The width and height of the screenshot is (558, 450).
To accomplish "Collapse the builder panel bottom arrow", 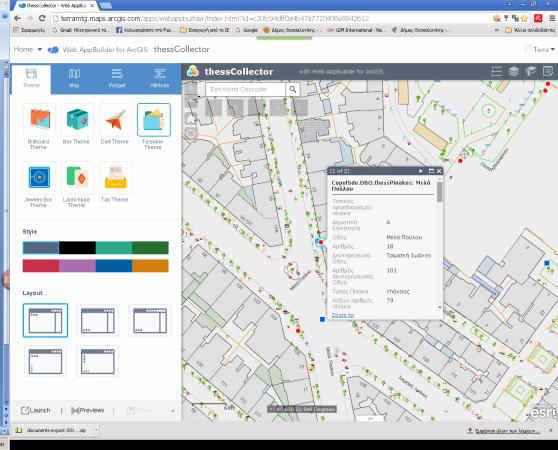I will pyautogui.click(x=173, y=411).
